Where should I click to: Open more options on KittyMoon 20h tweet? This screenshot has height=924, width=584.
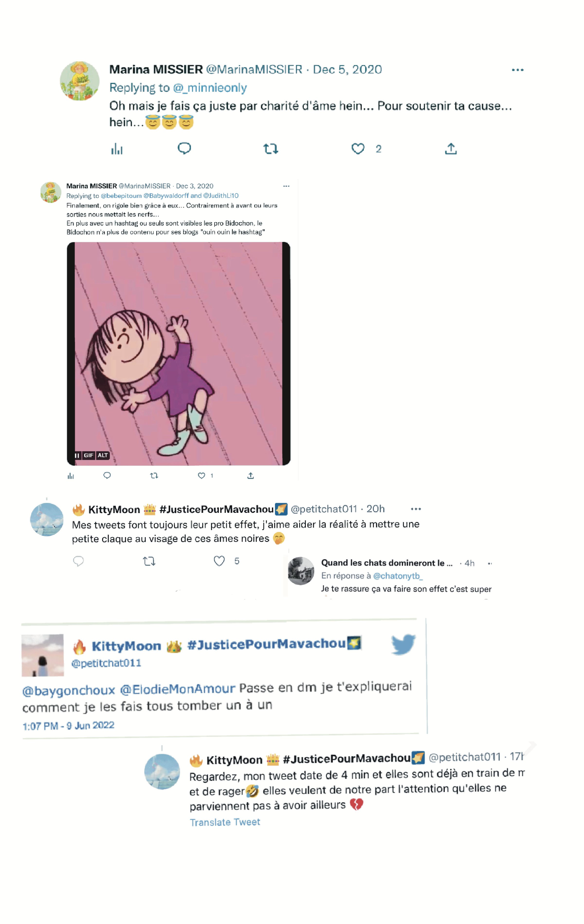coord(416,509)
